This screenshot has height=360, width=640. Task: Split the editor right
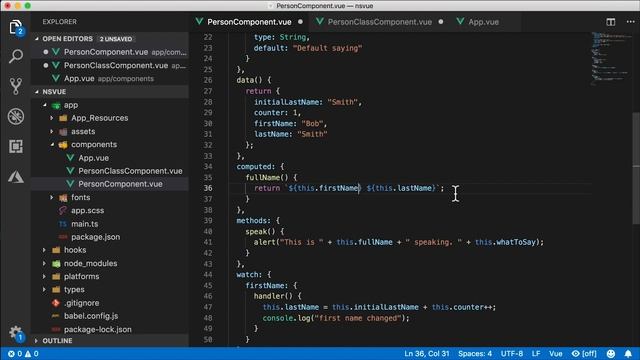(611, 22)
